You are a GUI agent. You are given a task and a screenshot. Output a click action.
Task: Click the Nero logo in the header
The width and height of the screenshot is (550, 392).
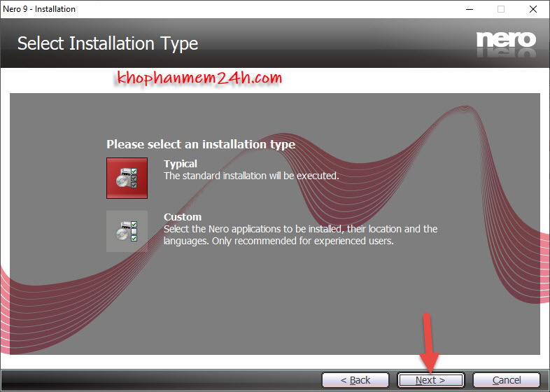coord(507,41)
